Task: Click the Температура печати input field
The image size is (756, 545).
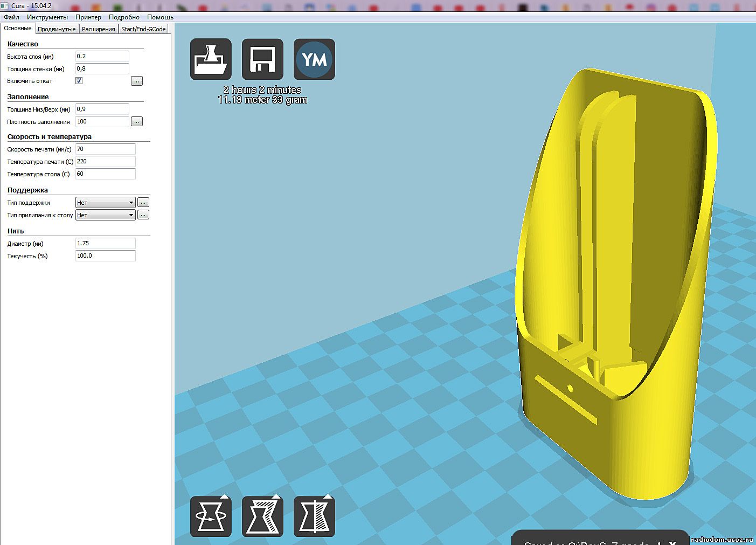Action: (x=106, y=161)
